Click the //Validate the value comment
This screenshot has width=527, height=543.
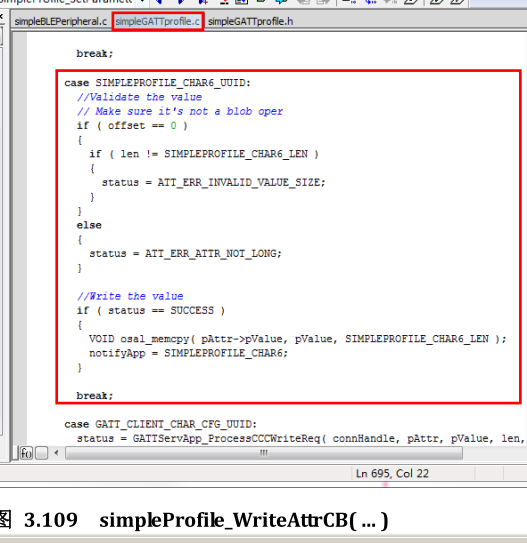(x=140, y=97)
